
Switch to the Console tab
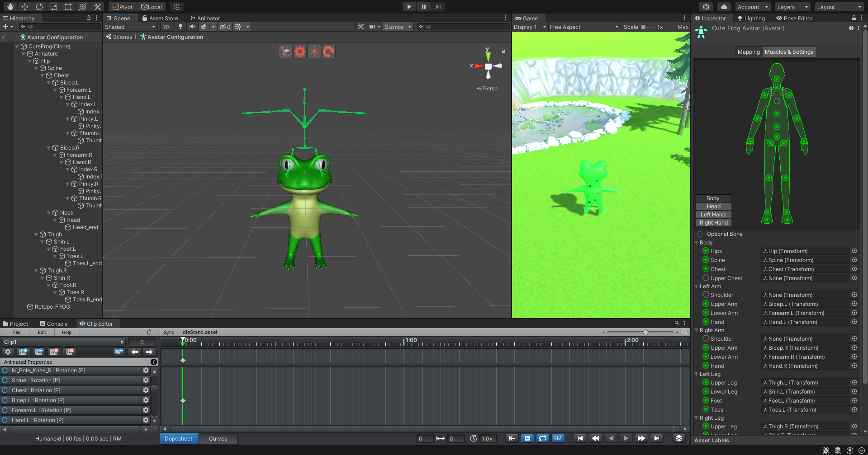click(x=54, y=324)
